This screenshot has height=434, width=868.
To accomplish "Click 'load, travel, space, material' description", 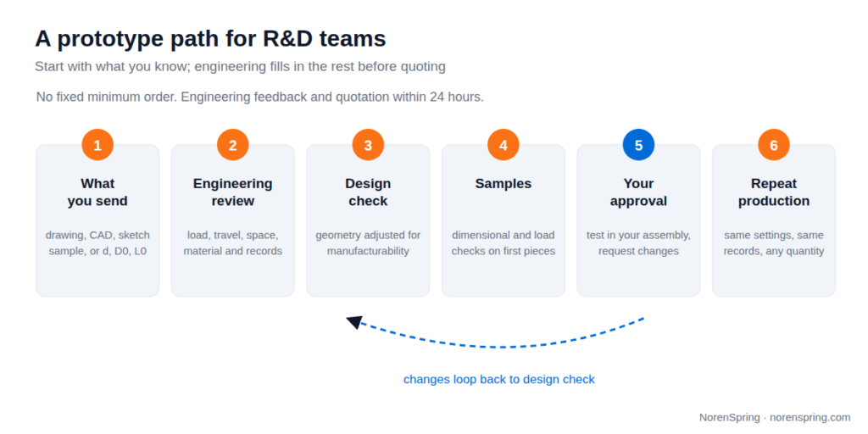I will pyautogui.click(x=232, y=243).
